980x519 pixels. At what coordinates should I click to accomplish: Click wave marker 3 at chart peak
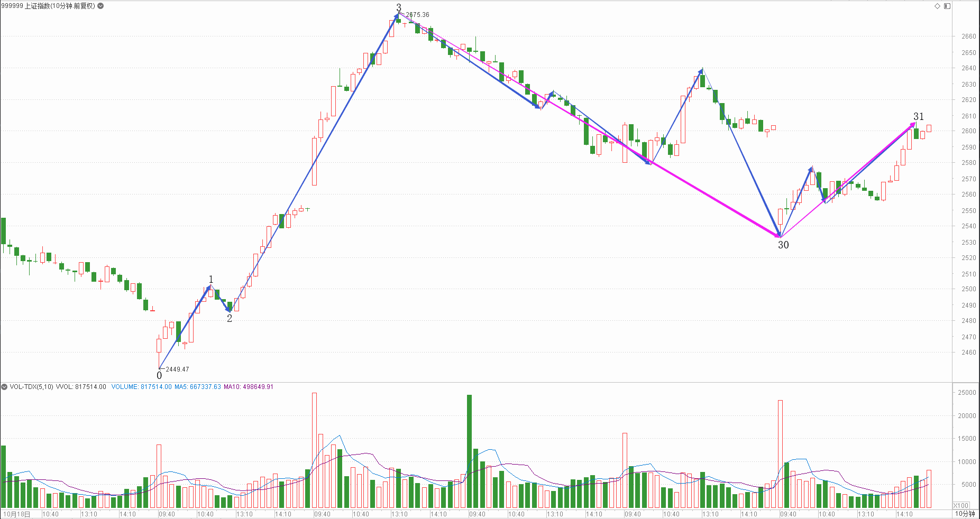399,7
